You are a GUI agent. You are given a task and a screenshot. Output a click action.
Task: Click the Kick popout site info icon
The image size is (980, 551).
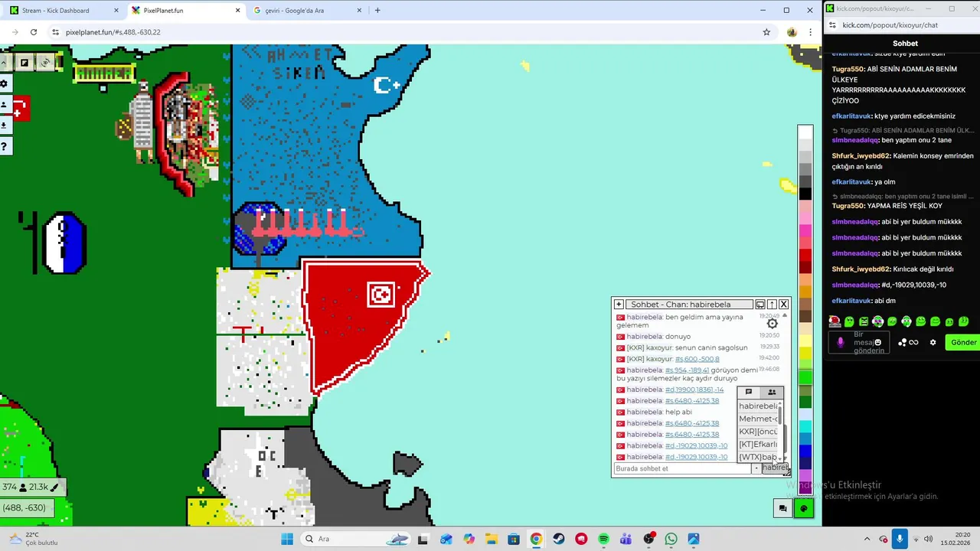tap(832, 25)
